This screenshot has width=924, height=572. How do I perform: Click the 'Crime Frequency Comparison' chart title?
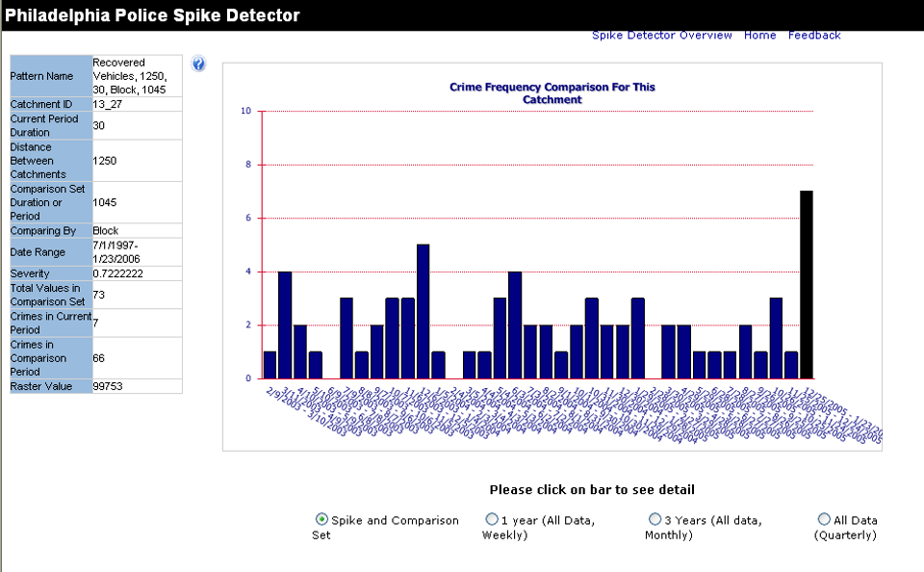552,91
